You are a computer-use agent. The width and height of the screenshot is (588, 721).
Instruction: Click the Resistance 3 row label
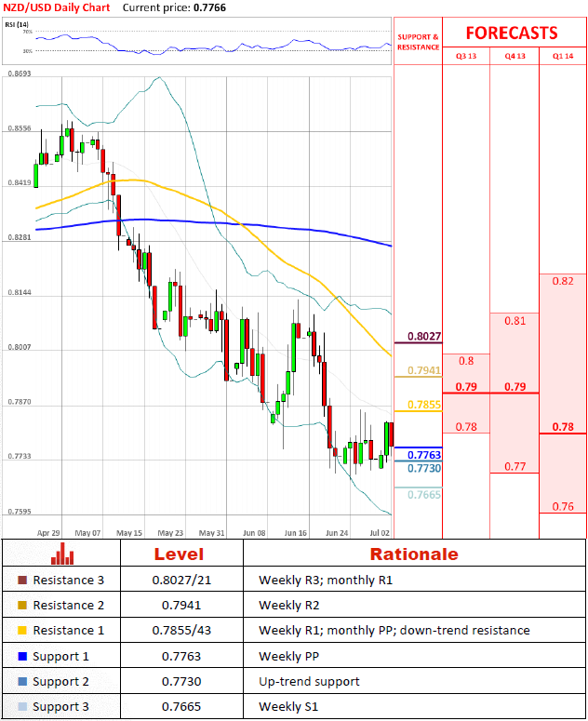(69, 581)
